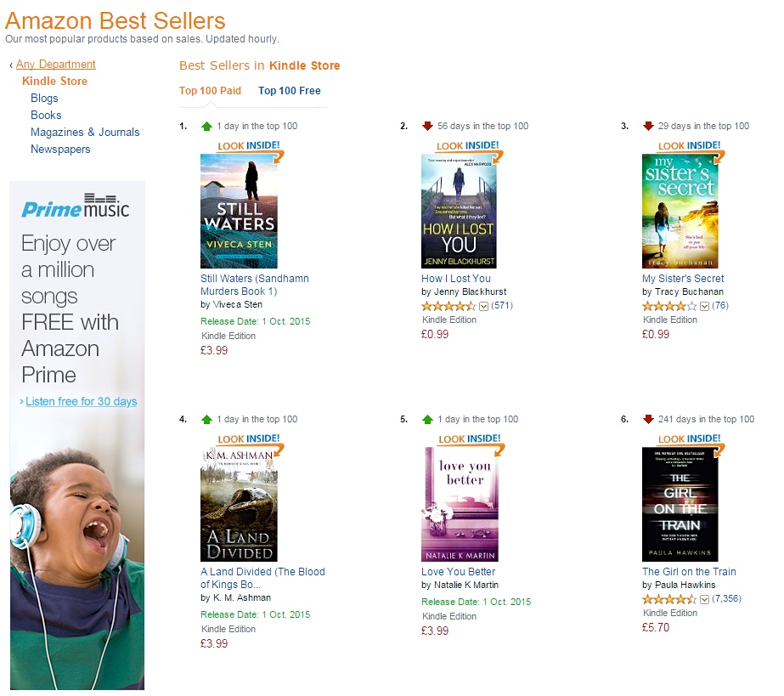The image size is (784, 696).
Task: Expand rating dropdown for How I Lost You
Action: click(x=483, y=306)
